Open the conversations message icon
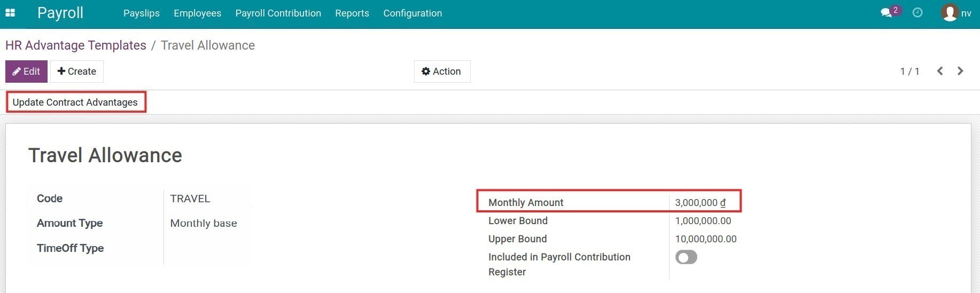The width and height of the screenshot is (980, 293). 886,13
